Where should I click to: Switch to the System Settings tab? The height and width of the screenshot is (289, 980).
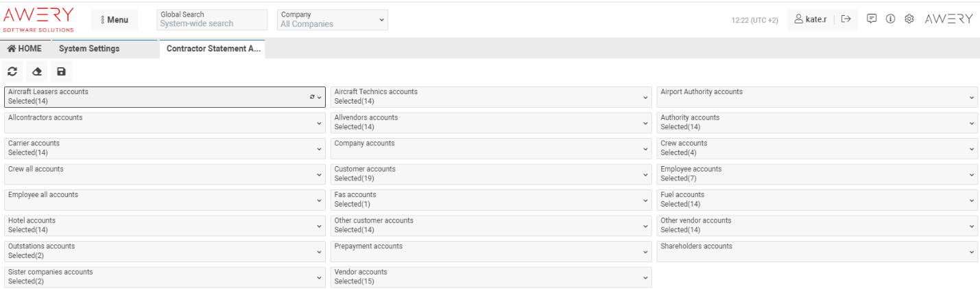tap(89, 49)
